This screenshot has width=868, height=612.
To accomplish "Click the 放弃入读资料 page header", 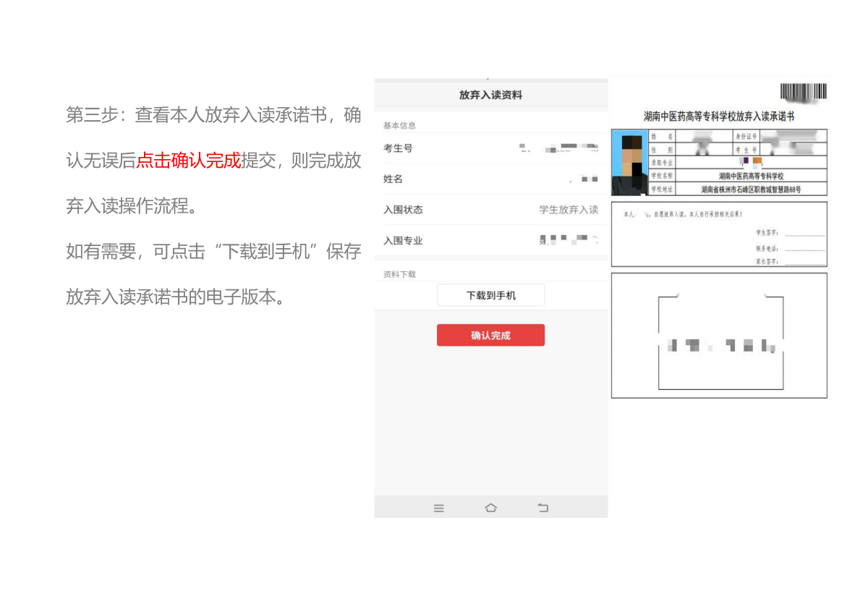I will click(490, 95).
